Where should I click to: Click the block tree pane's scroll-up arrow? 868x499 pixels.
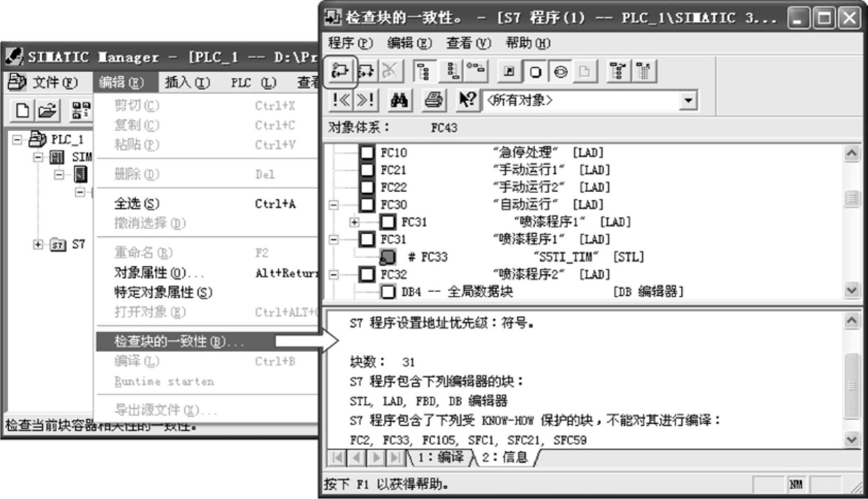tap(851, 153)
